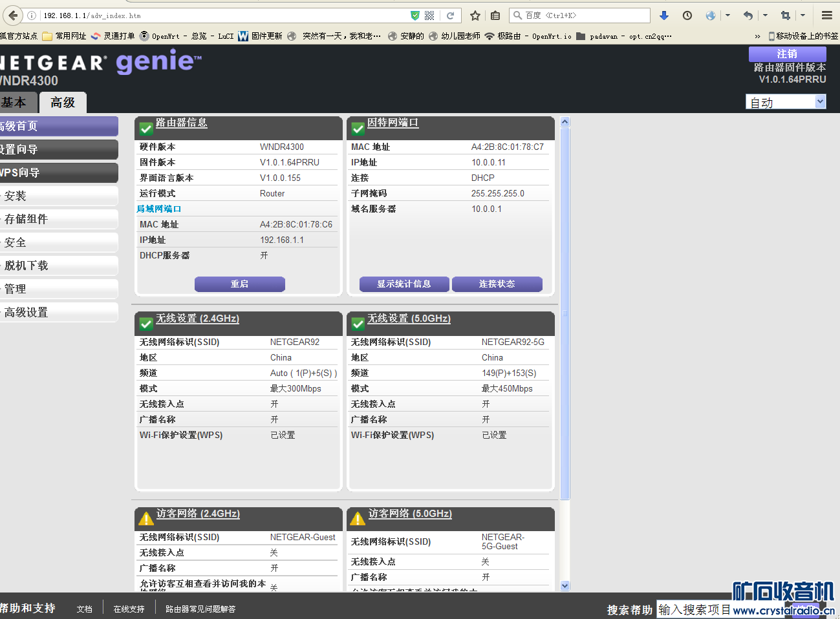The width and height of the screenshot is (840, 619).
Task: Open the 文档 link in the footer
Action: pos(85,609)
